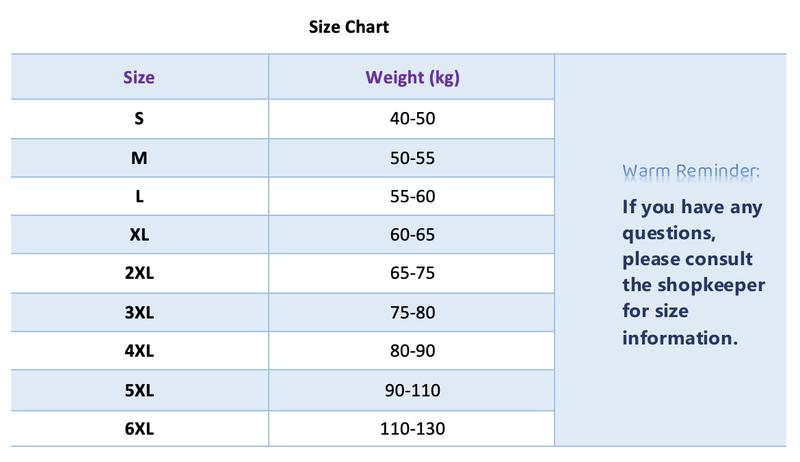Select the 6XL size label
The width and height of the screenshot is (800, 462).
[x=139, y=429]
